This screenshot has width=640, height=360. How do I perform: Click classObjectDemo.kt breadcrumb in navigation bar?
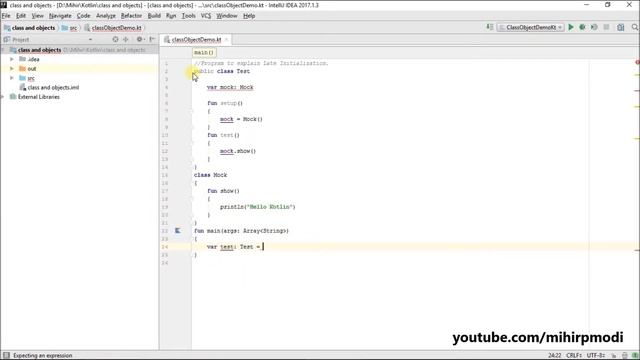point(113,28)
